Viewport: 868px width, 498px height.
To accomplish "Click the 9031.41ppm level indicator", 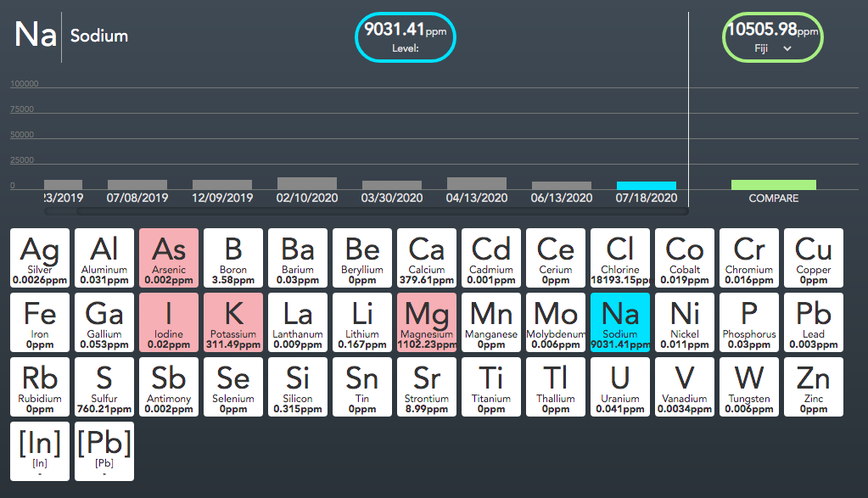I will [405, 38].
